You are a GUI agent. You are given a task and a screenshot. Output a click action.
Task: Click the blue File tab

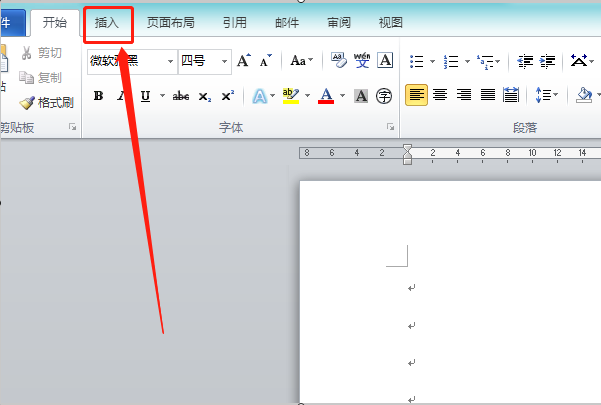tap(12, 23)
